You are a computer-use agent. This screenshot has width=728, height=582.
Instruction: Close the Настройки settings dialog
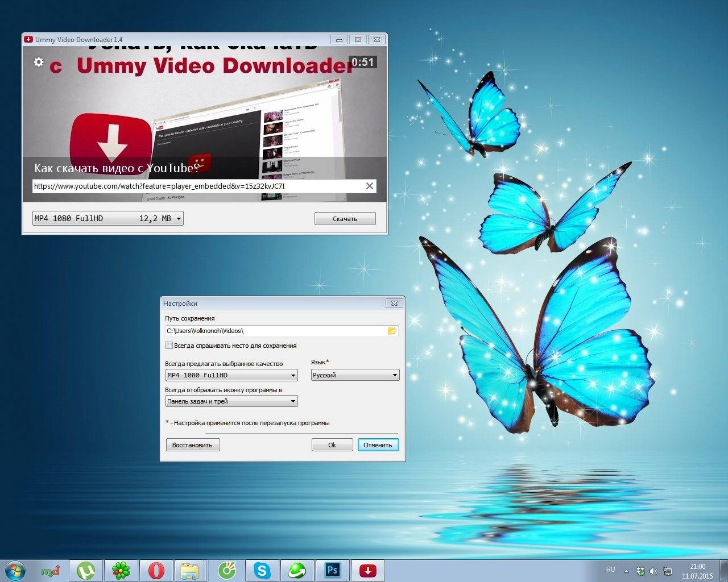pyautogui.click(x=394, y=304)
